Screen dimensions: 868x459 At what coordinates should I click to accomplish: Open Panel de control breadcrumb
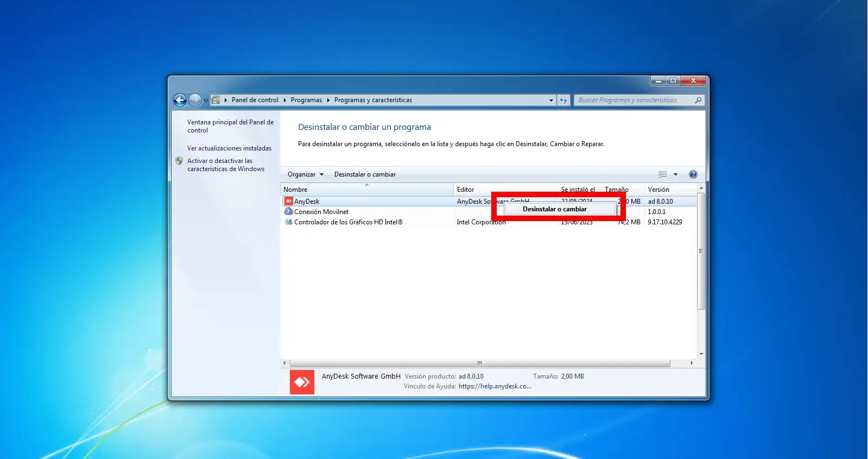point(255,100)
